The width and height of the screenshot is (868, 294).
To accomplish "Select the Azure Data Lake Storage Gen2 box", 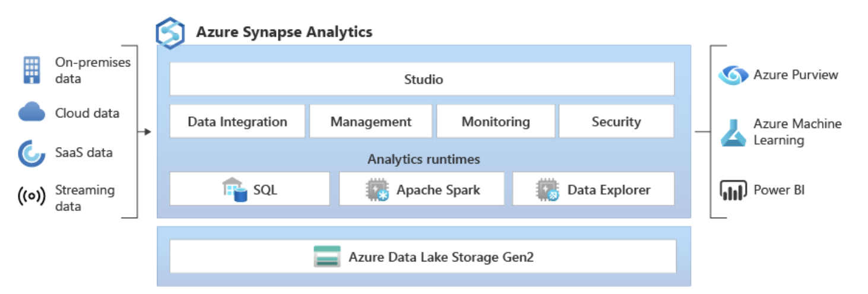I will click(x=423, y=256).
